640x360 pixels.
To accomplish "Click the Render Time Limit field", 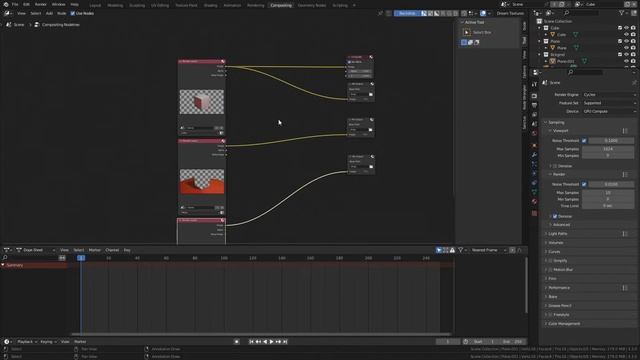I will 608,206.
